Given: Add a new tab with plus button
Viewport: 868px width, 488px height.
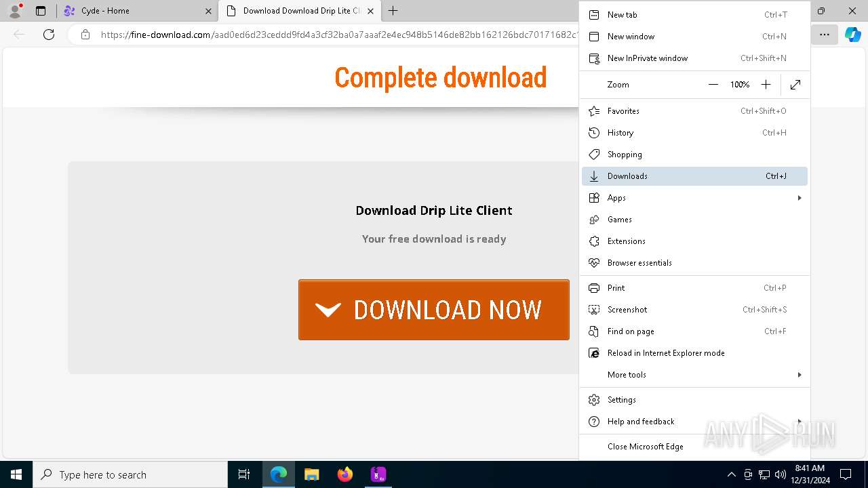Looking at the screenshot, I should click(393, 11).
